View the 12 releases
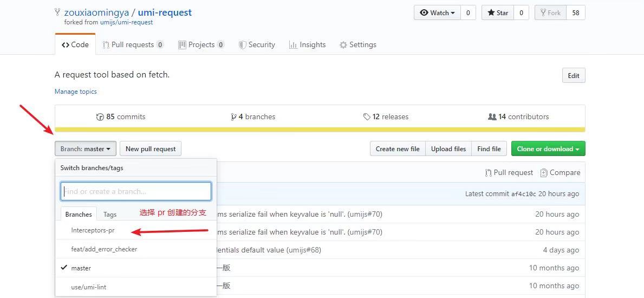 pyautogui.click(x=386, y=116)
